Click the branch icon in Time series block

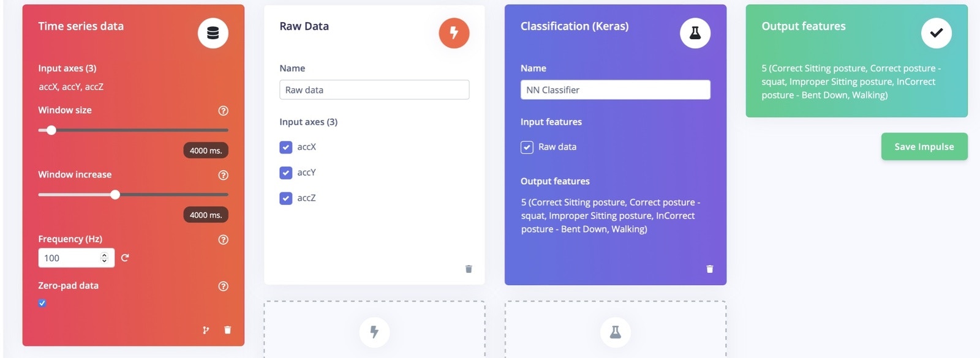pos(206,330)
